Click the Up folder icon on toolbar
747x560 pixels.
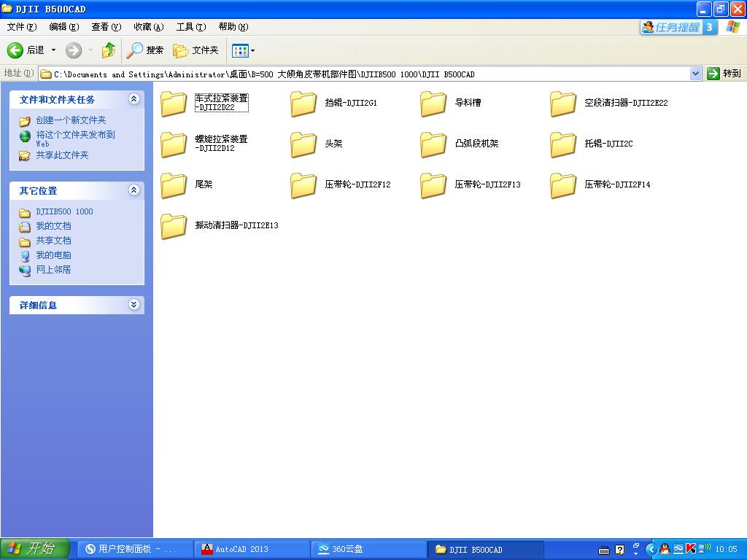(109, 50)
